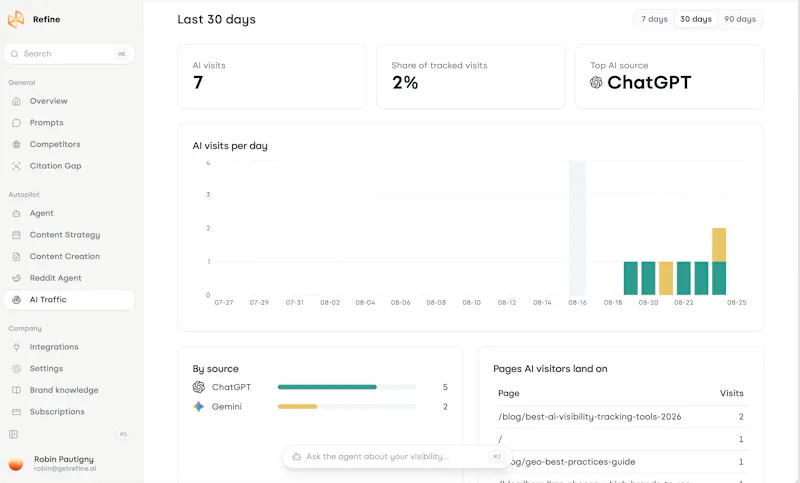The image size is (800, 483).
Task: Open the geo-best-practices-guide page row
Action: click(x=620, y=462)
